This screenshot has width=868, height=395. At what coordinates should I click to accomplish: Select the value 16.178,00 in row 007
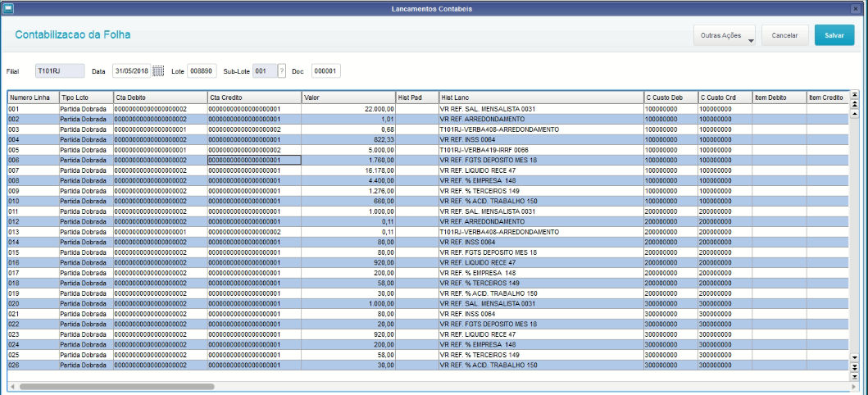pyautogui.click(x=348, y=170)
